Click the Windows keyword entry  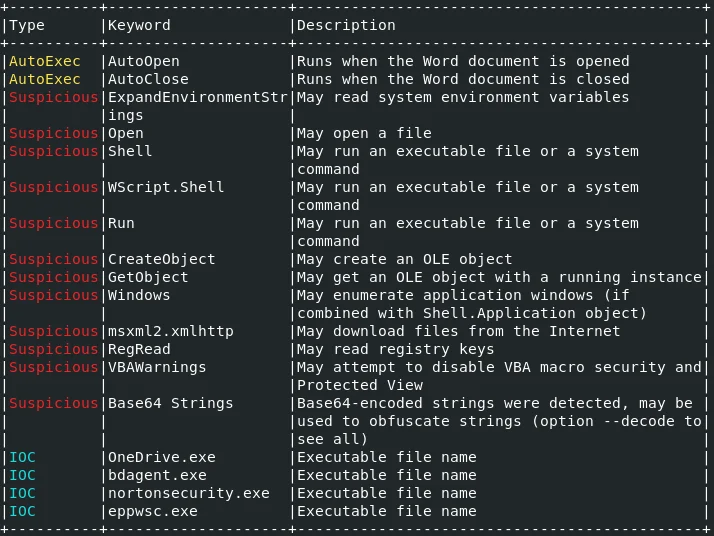point(139,296)
